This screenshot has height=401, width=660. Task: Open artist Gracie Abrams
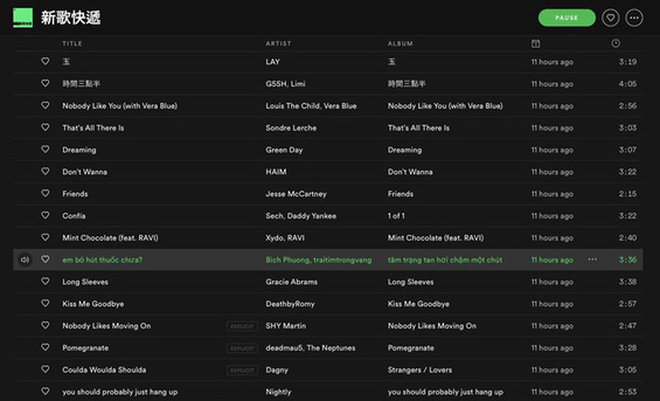[291, 282]
